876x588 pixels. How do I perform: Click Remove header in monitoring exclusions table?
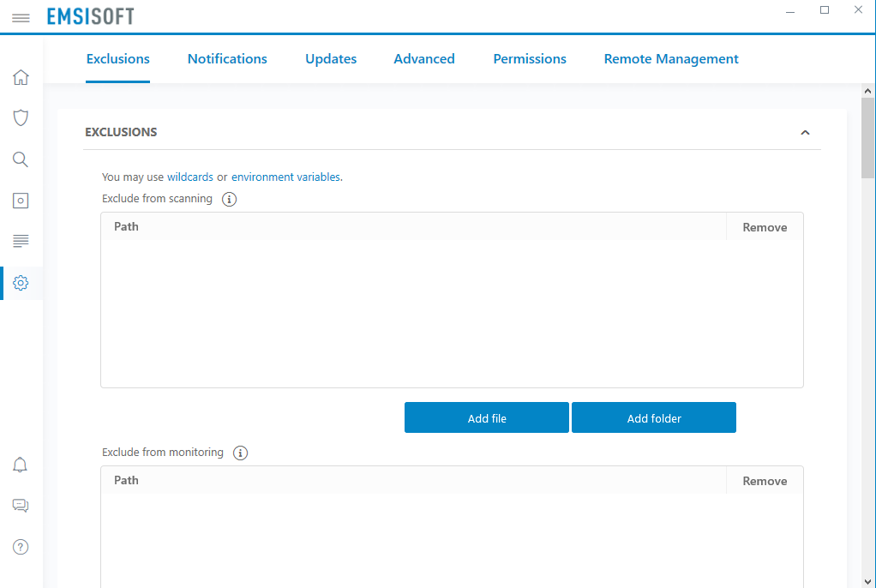pyautogui.click(x=765, y=481)
